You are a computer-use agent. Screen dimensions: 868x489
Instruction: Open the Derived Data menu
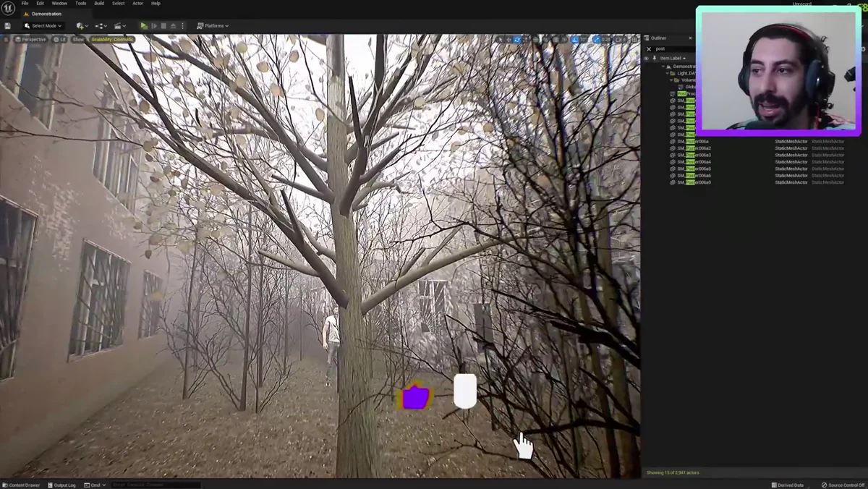pos(788,485)
